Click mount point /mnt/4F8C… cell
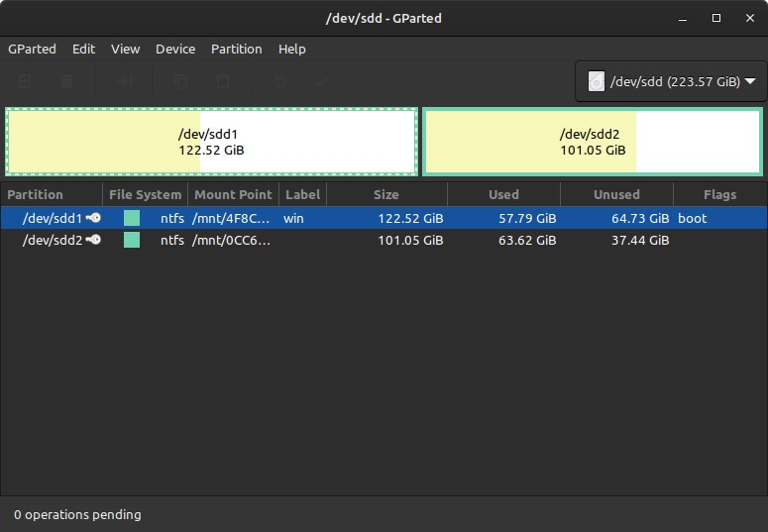Screen dimensions: 768x532 (x=231, y=218)
